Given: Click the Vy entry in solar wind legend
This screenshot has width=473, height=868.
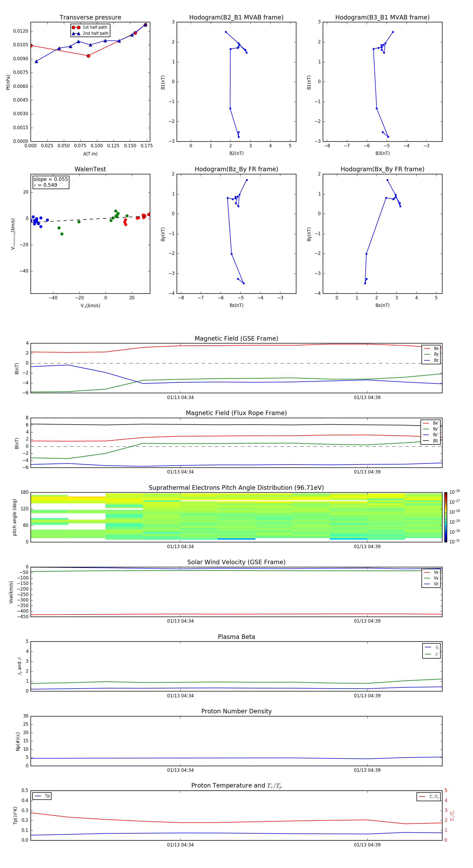Looking at the screenshot, I should coord(431,578).
